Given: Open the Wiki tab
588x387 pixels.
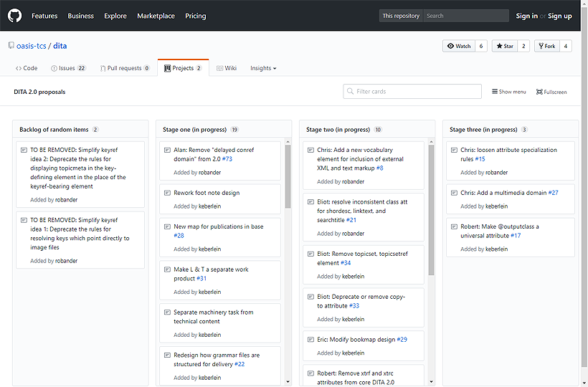Looking at the screenshot, I should tap(227, 68).
